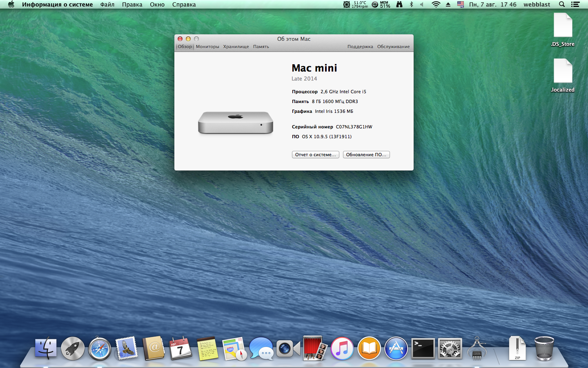Open Contacts address book in dock
Screen dimensions: 588x368
[x=154, y=348]
